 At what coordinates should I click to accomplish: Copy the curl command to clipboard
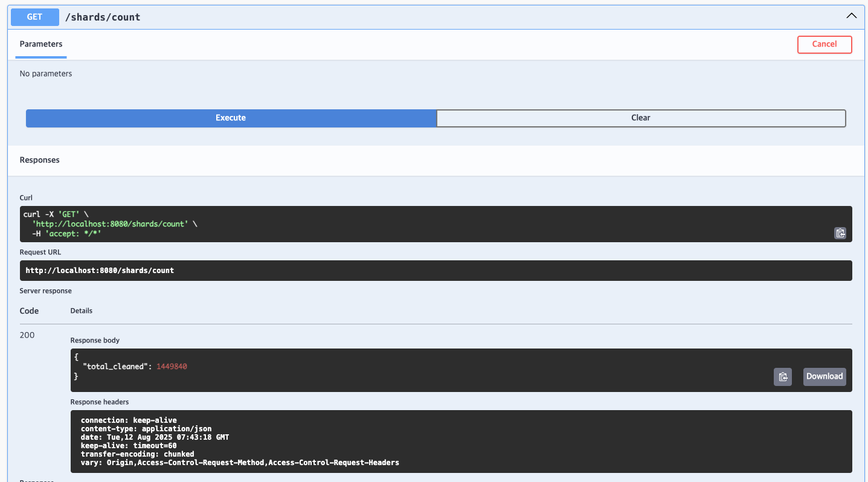click(840, 233)
